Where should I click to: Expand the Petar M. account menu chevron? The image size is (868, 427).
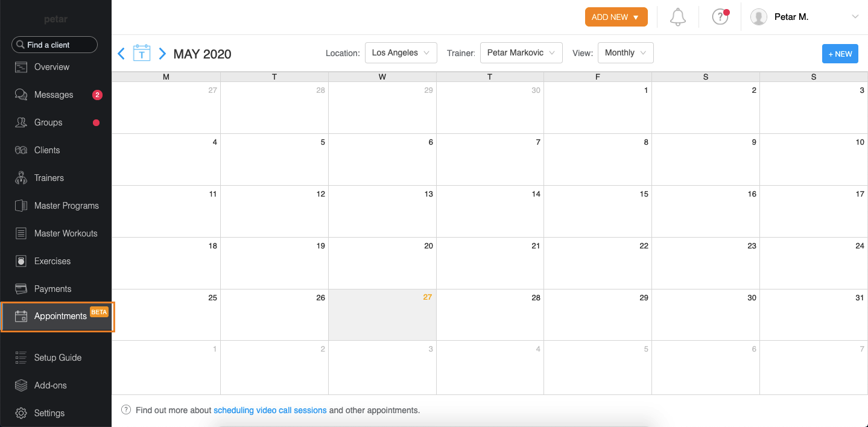855,17
